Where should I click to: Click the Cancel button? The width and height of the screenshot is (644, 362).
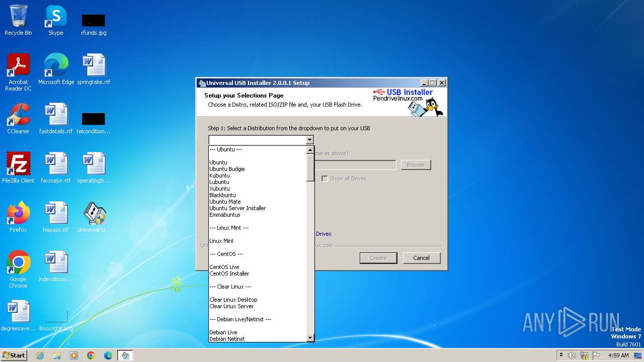click(421, 258)
